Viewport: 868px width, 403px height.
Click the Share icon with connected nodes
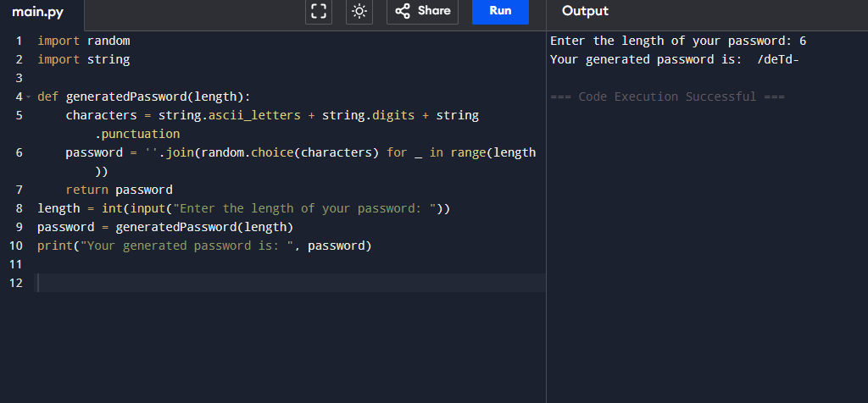(403, 11)
